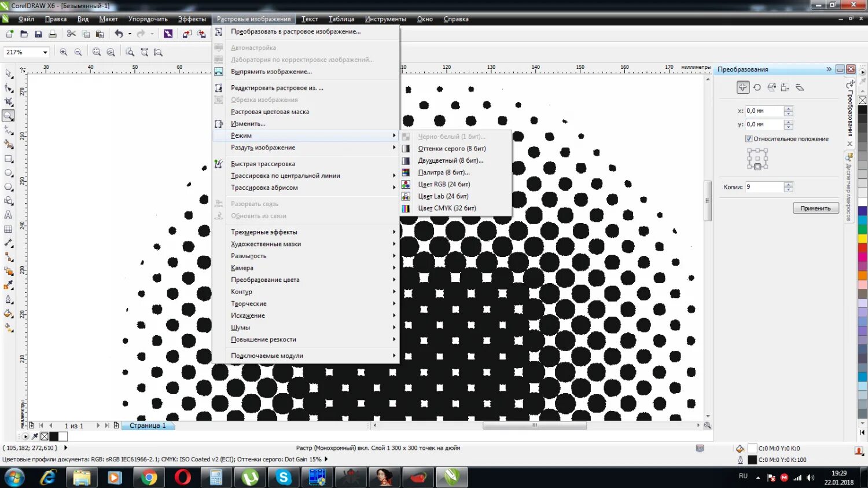Select the Rotate icon in the Transformations docker
This screenshot has width=868, height=488.
757,87
